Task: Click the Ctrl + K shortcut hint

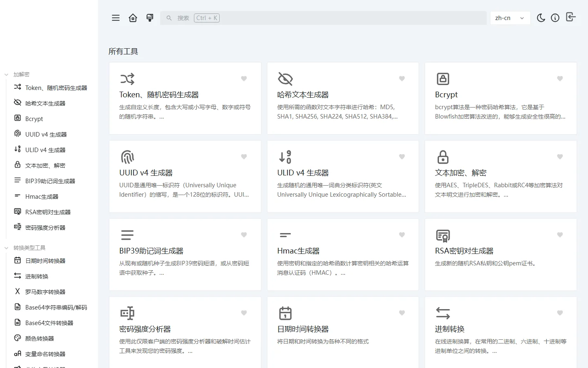Action: [207, 18]
